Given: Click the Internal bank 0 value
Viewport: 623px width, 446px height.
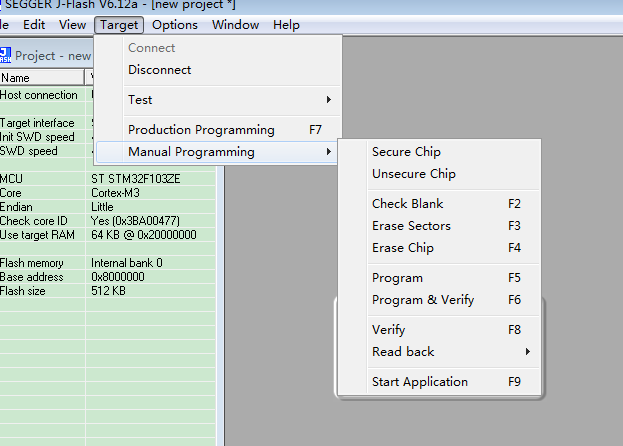Looking at the screenshot, I should point(127,263).
